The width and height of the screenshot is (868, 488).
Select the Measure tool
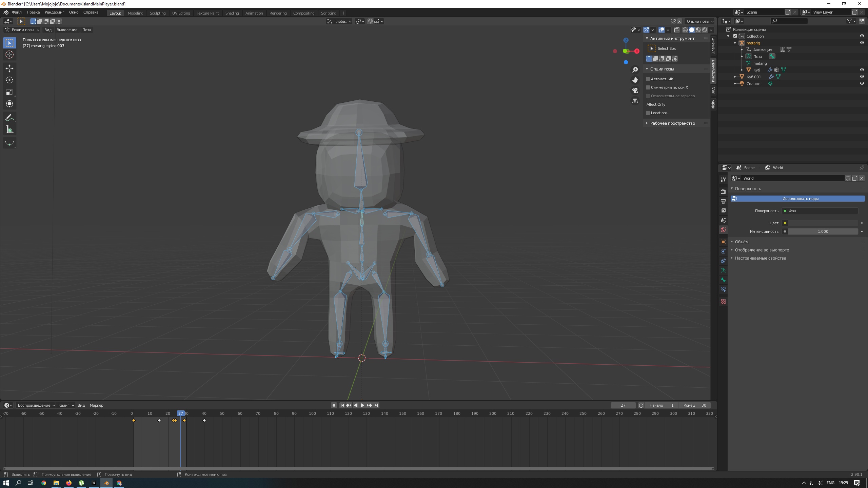click(x=9, y=129)
